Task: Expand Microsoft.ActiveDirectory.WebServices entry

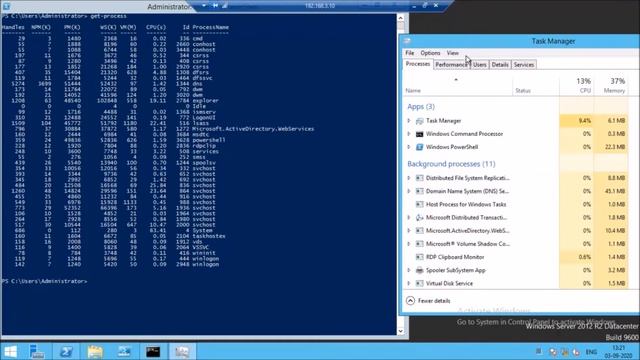Action: click(x=409, y=231)
